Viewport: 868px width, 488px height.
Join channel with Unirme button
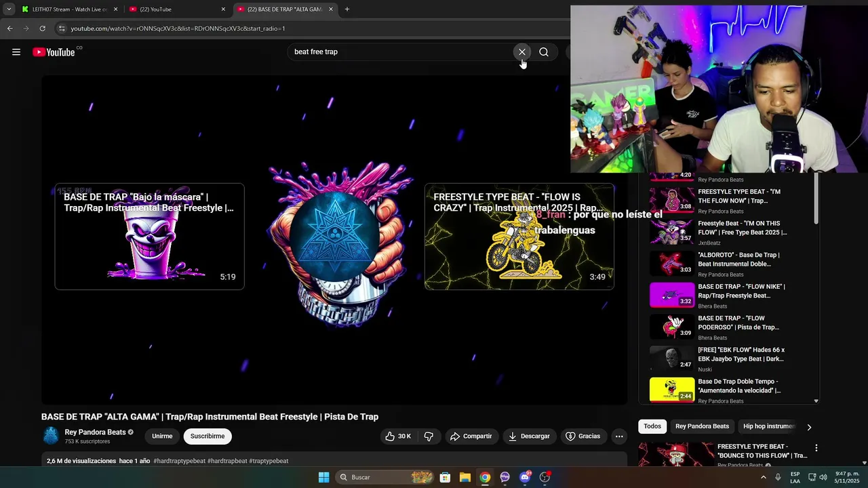pyautogui.click(x=162, y=436)
